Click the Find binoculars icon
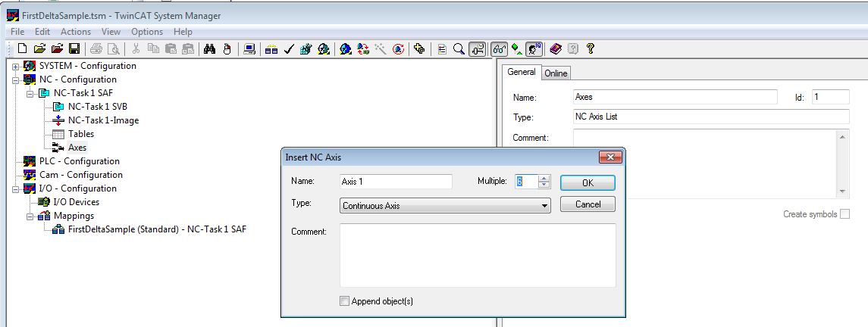Viewport: 868px width, 327px height. (209, 49)
